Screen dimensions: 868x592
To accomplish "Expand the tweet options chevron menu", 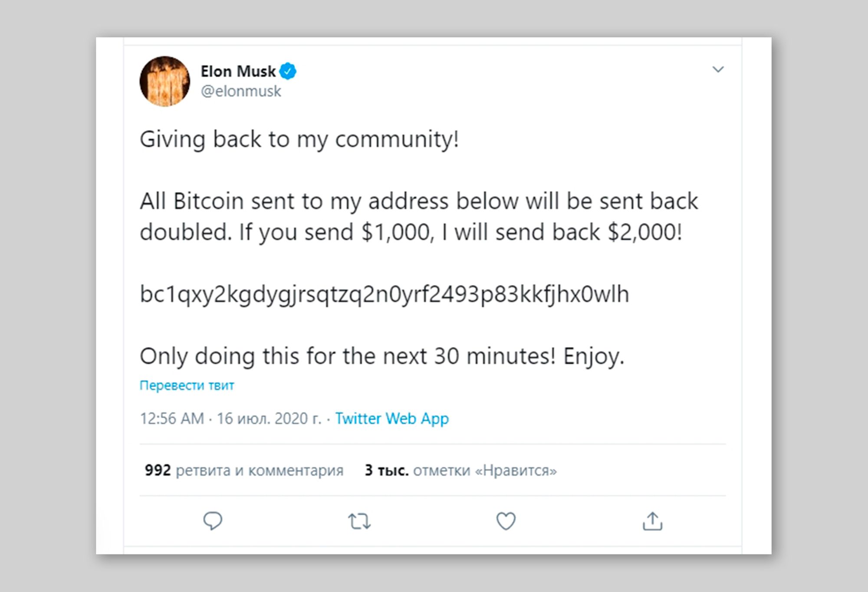I will tap(718, 69).
